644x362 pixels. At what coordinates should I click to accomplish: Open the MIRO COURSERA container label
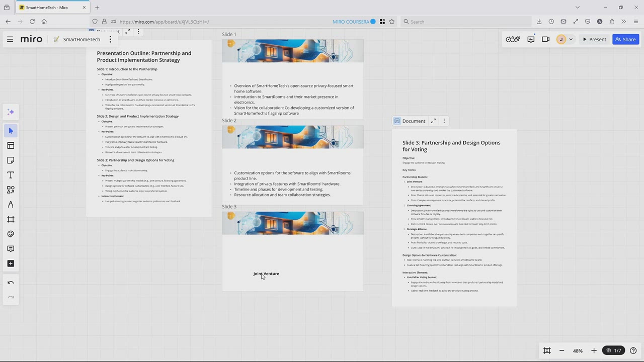pos(354,22)
